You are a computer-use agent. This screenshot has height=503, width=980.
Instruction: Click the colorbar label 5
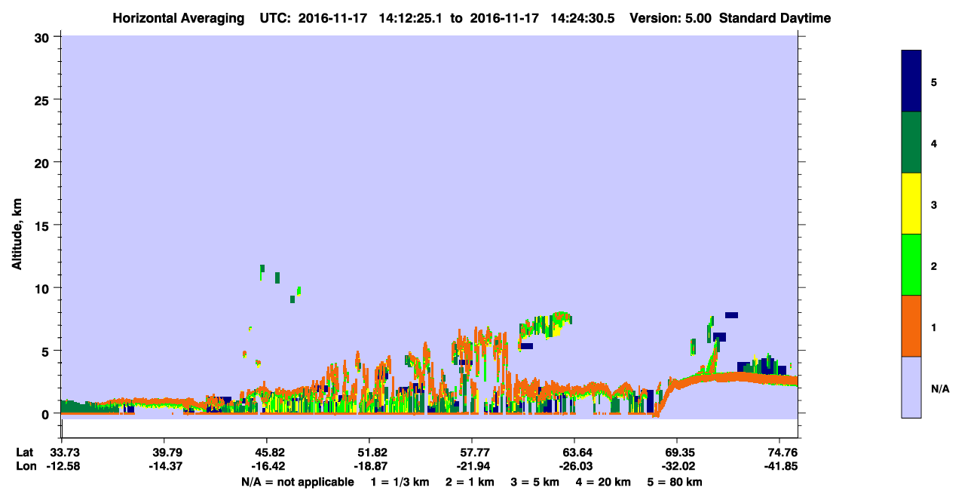click(x=933, y=81)
